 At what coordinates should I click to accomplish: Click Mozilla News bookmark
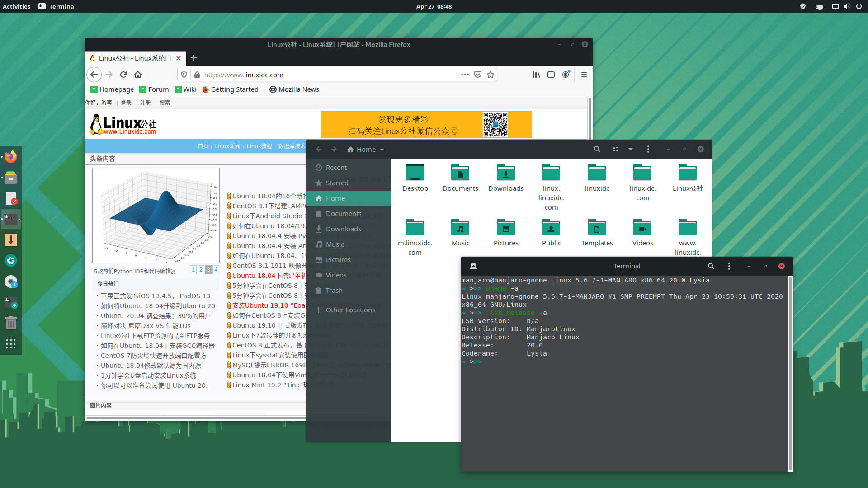coord(294,89)
